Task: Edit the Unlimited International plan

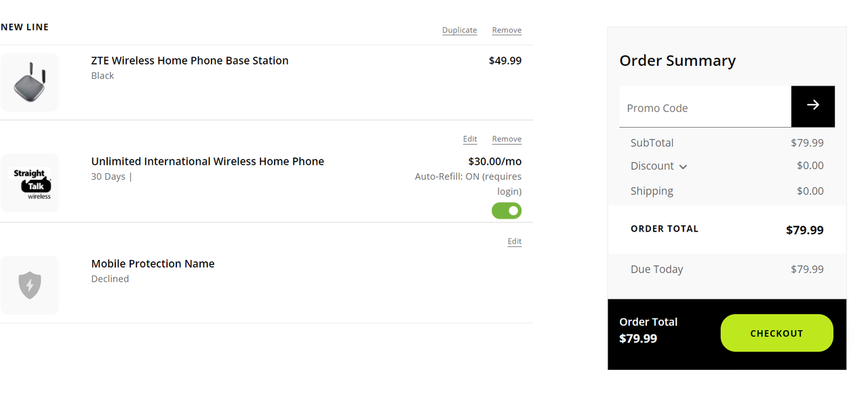Action: tap(470, 139)
